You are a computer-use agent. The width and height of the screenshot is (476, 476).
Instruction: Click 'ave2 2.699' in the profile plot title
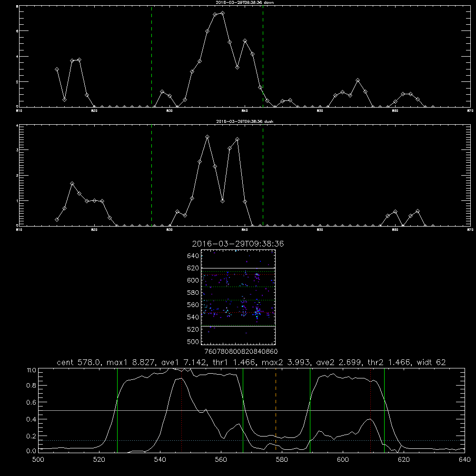tap(339, 362)
